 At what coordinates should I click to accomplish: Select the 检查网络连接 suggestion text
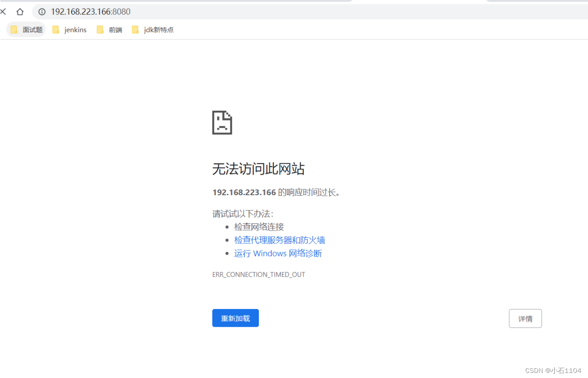click(259, 227)
